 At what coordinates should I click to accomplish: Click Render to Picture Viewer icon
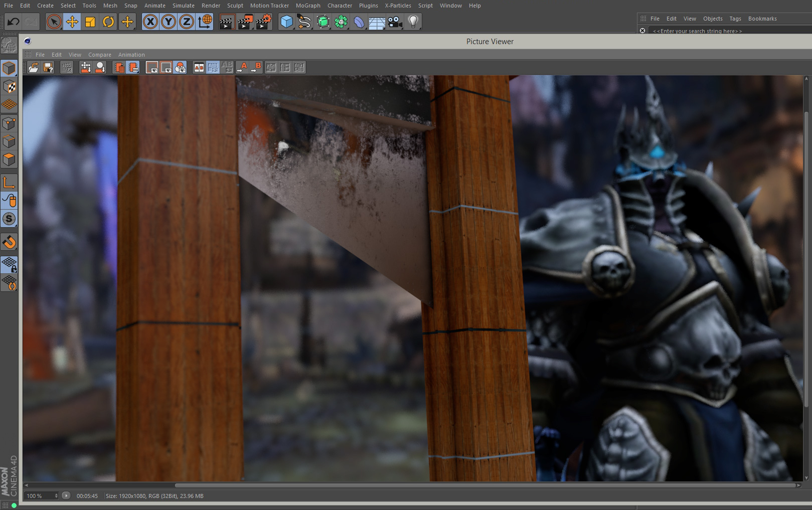[x=245, y=22]
